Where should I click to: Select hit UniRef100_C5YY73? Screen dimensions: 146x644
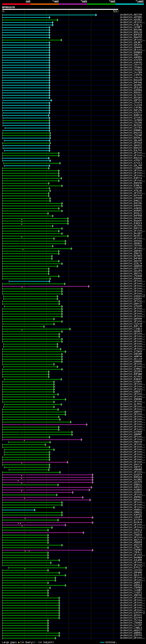[131, 65]
